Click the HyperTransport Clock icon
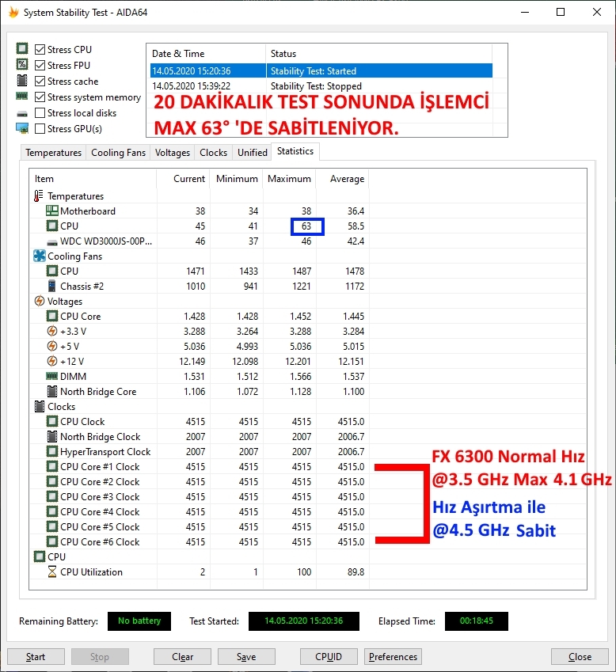The image size is (616, 672). click(x=52, y=451)
